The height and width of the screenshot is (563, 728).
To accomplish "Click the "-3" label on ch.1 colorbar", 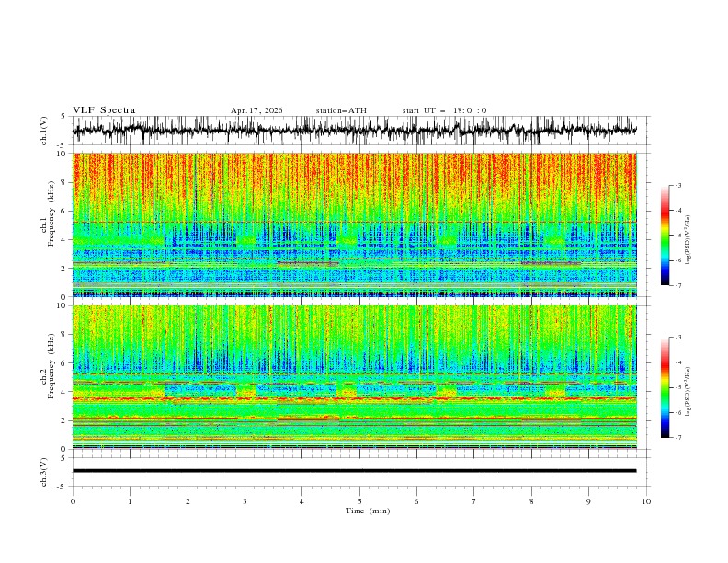I will pos(677,185).
